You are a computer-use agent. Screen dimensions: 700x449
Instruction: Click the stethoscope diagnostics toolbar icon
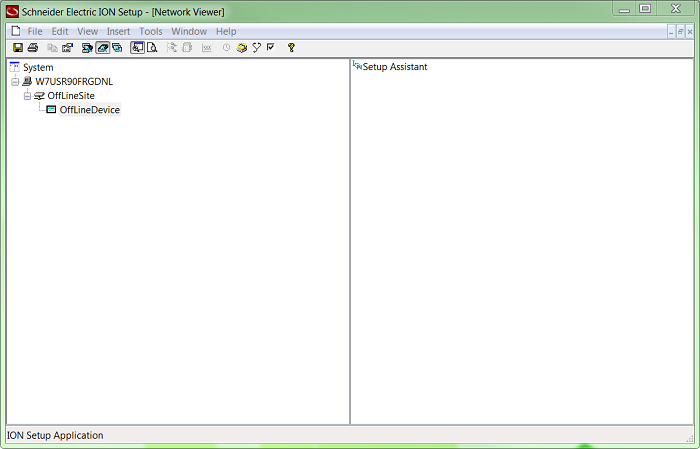tap(256, 47)
